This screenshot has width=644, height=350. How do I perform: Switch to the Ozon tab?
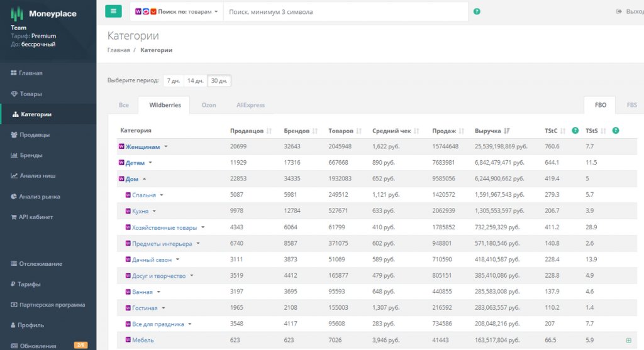pos(208,105)
